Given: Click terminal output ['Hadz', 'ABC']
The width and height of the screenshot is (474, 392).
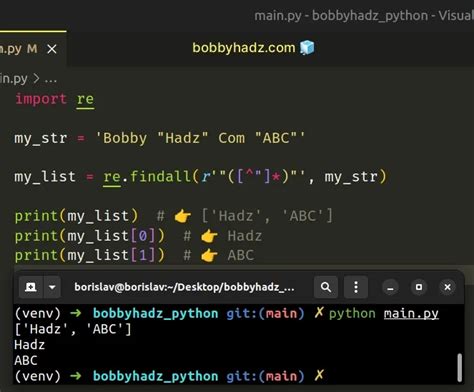Looking at the screenshot, I should [73, 329].
